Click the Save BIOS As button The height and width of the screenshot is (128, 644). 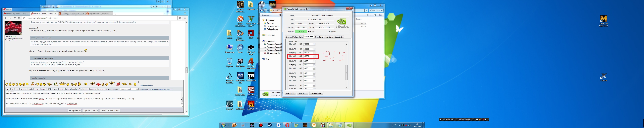316,93
